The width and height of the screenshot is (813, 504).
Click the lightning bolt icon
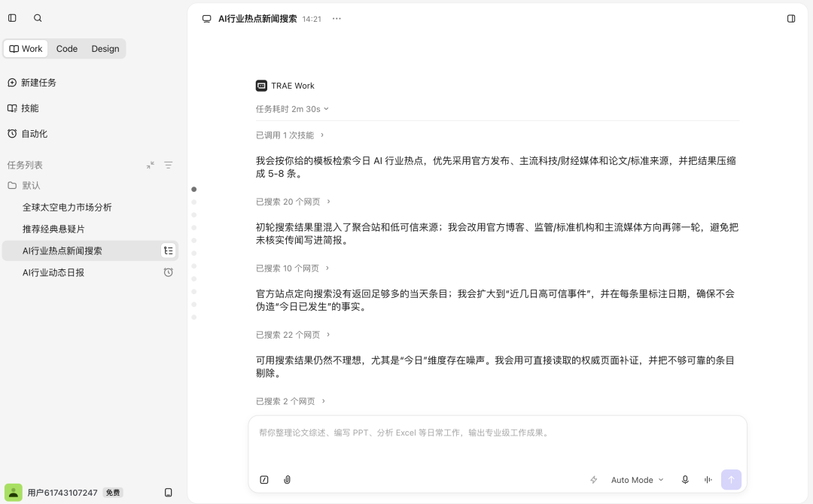click(594, 480)
